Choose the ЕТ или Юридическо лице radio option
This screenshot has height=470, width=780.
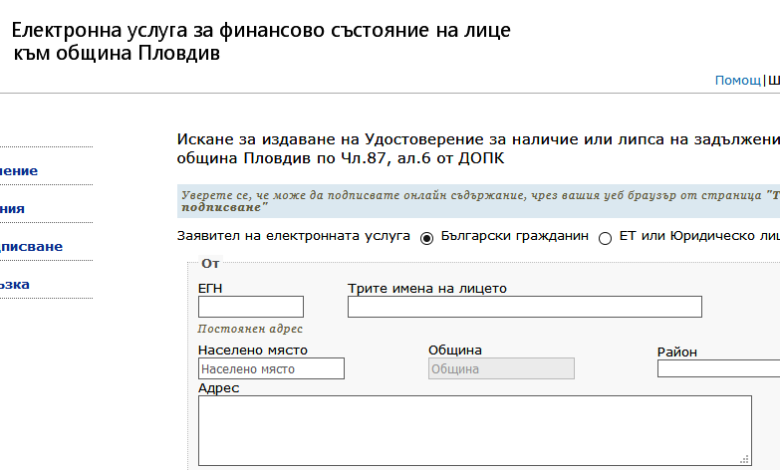click(x=605, y=238)
